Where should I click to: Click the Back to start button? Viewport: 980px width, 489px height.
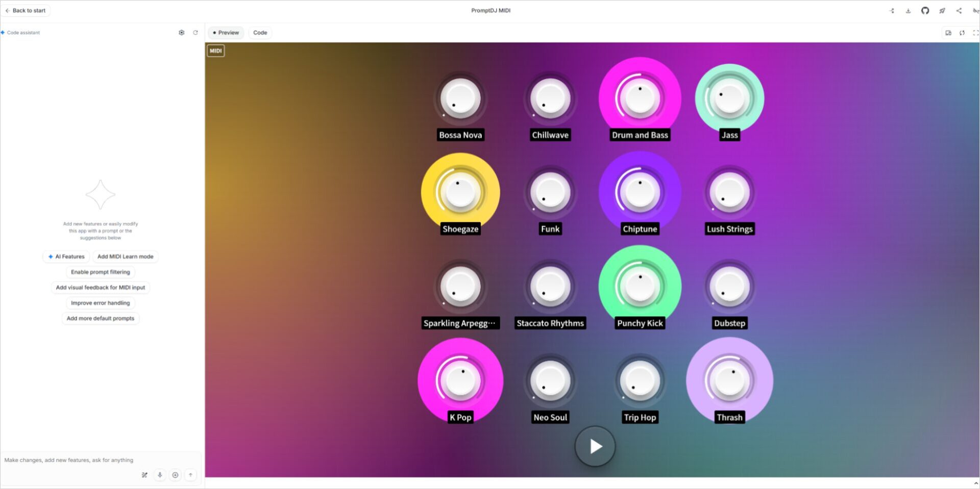tap(26, 10)
